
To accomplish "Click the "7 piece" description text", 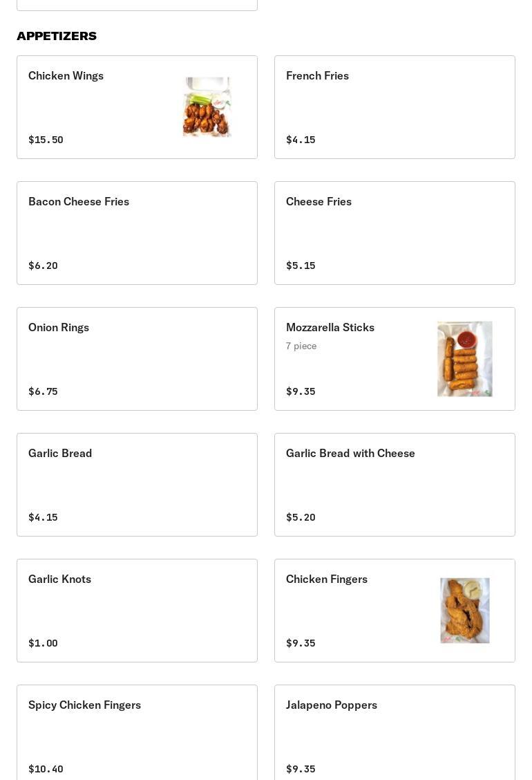I will point(301,346).
